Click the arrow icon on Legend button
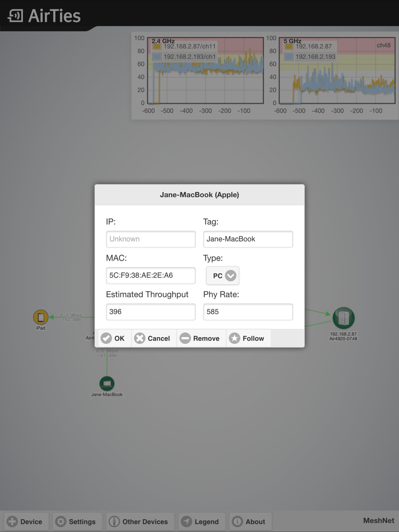The image size is (399, 532). point(186,521)
